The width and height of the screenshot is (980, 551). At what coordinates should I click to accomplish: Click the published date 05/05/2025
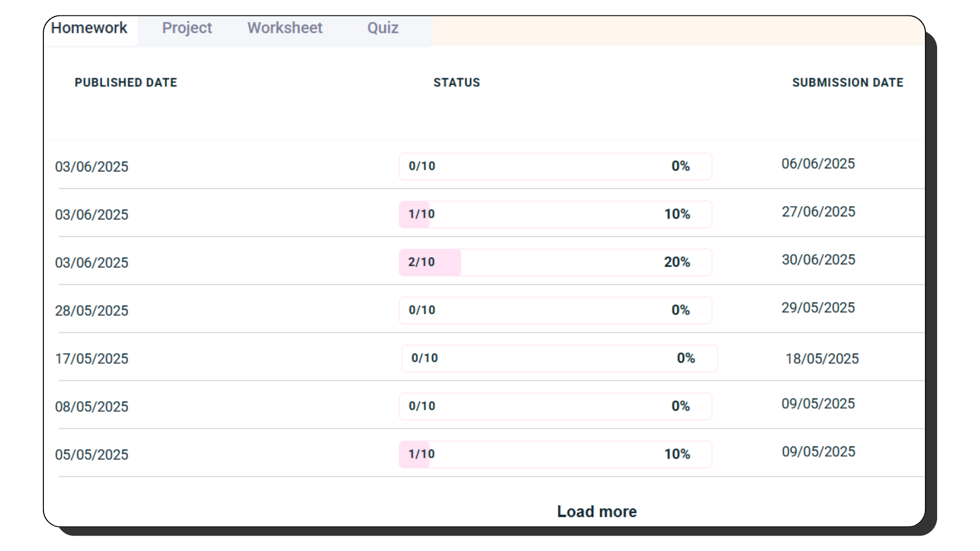92,455
